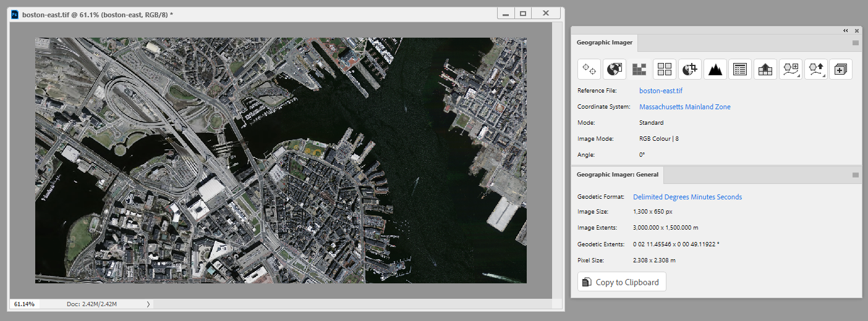Click the 61.14% zoom field

(24, 304)
